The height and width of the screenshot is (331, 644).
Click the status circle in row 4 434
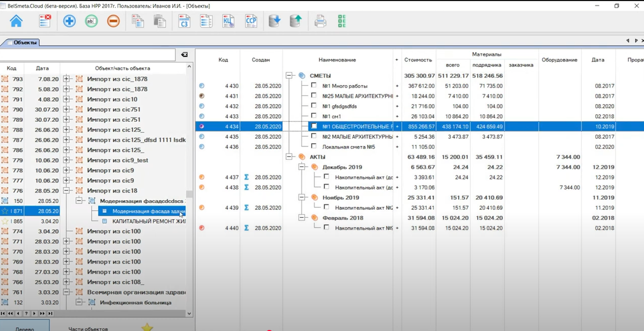tap(202, 127)
